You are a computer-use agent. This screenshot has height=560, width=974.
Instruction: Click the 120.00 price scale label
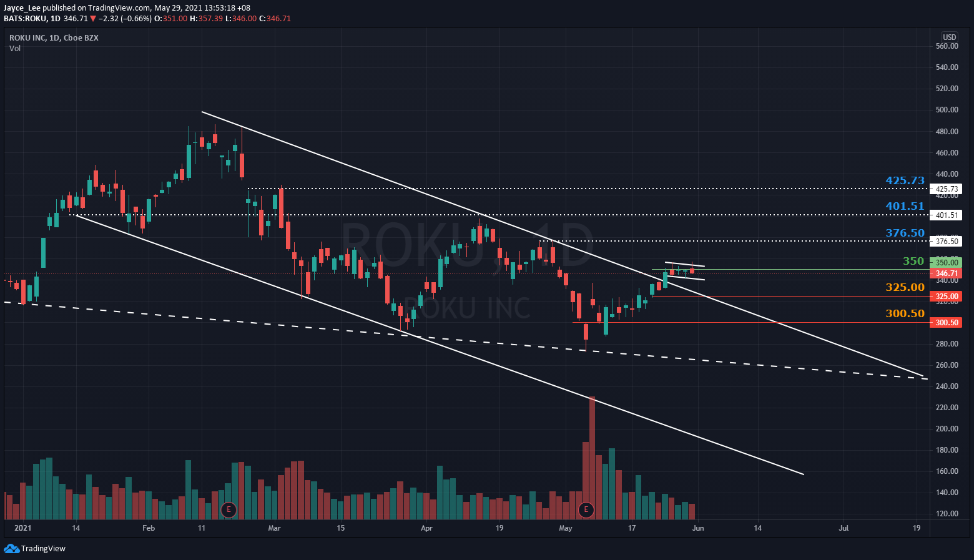point(947,514)
